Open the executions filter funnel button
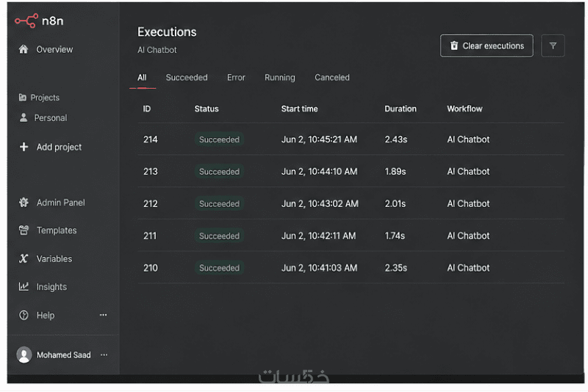Image resolution: width=588 pixels, height=392 pixels. point(553,46)
